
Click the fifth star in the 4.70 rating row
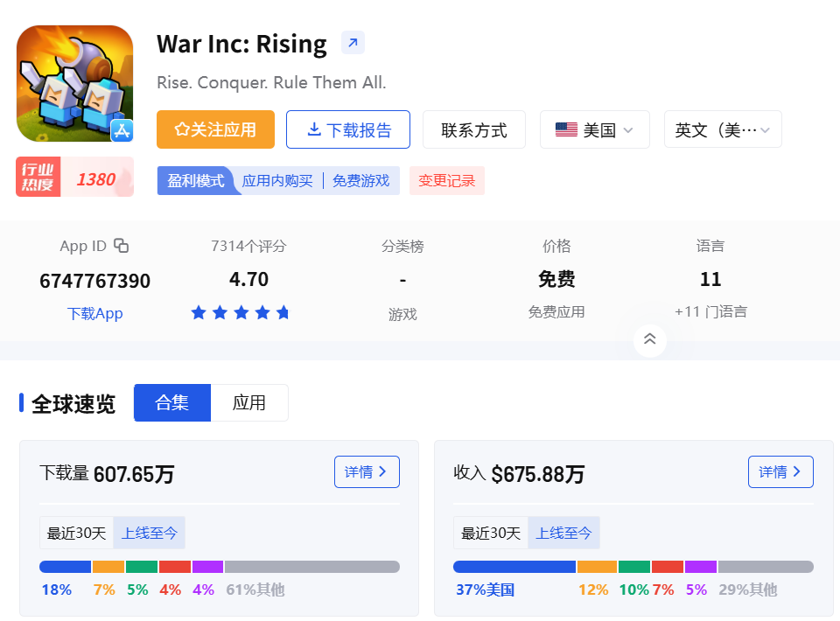click(283, 312)
